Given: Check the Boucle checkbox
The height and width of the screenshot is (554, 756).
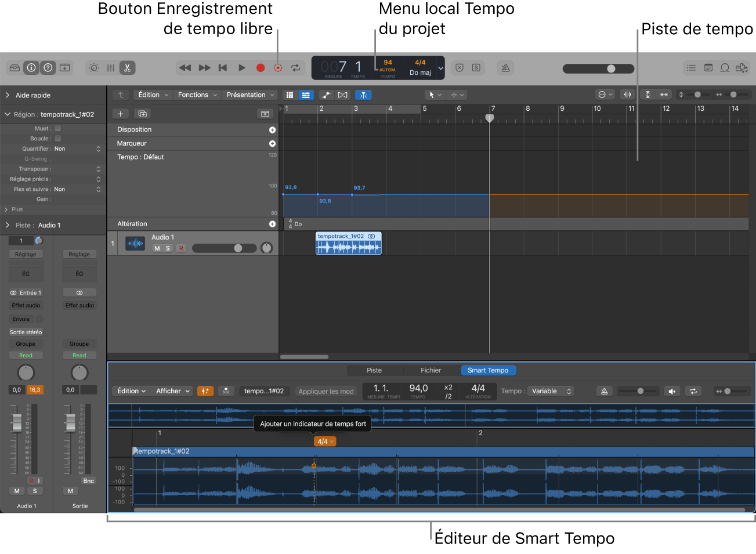Looking at the screenshot, I should [x=58, y=139].
